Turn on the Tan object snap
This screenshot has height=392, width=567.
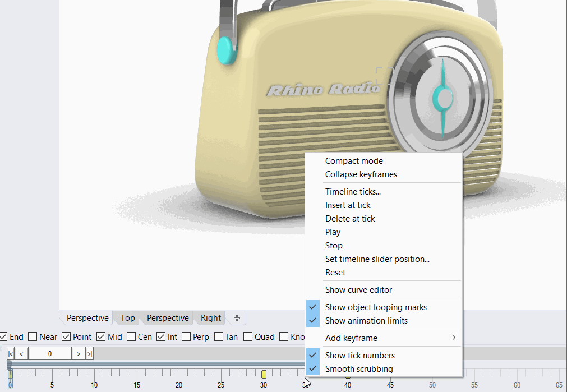[218, 336]
